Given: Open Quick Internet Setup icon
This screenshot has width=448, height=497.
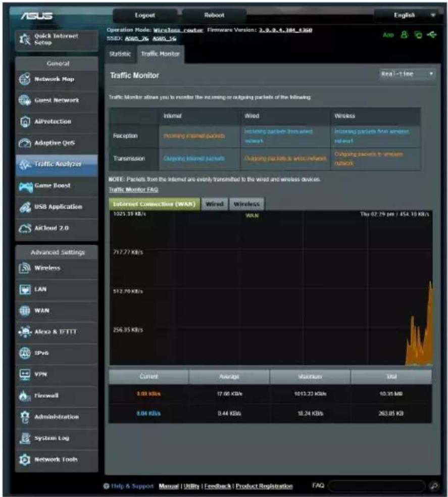Looking at the screenshot, I should pyautogui.click(x=25, y=39).
